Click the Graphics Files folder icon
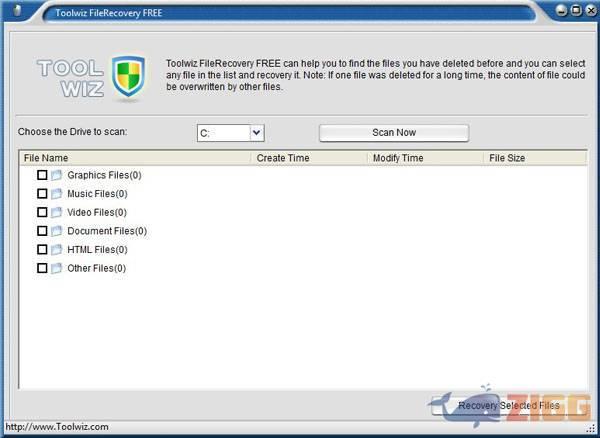The image size is (600, 438). point(56,175)
